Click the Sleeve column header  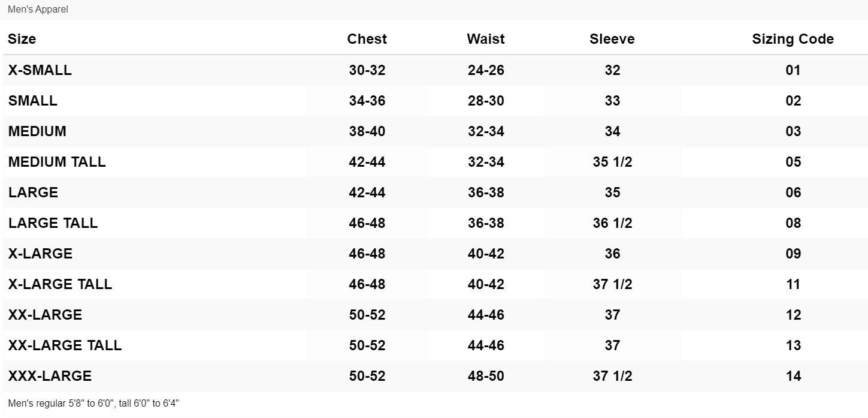[x=612, y=39]
